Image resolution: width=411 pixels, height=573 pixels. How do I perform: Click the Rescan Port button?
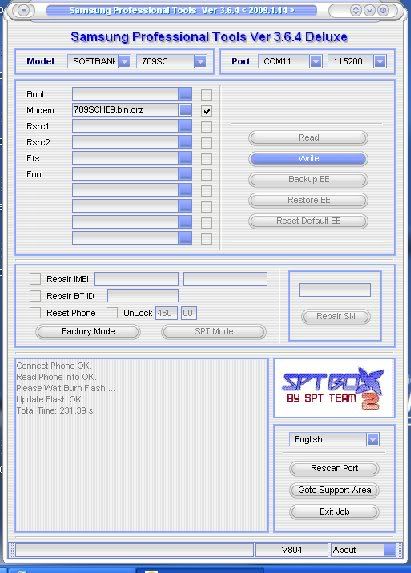pyautogui.click(x=334, y=468)
